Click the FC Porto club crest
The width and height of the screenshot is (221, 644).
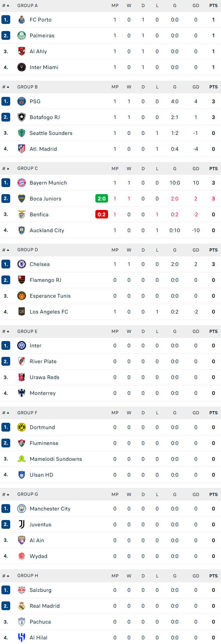point(21,20)
